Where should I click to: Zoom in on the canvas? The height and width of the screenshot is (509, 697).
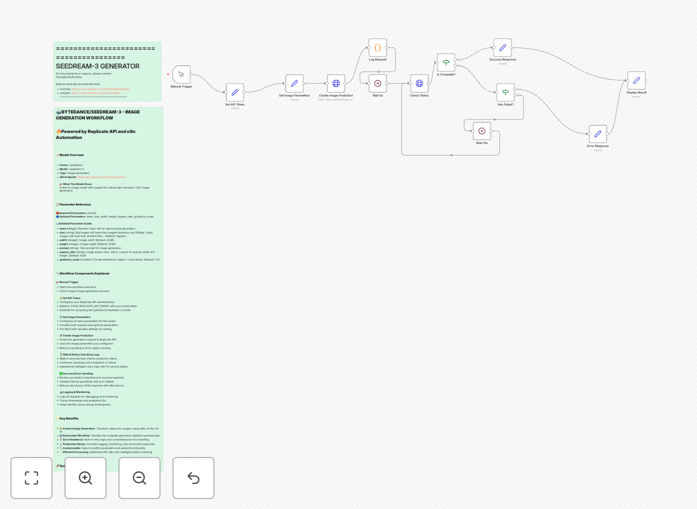[x=85, y=478]
